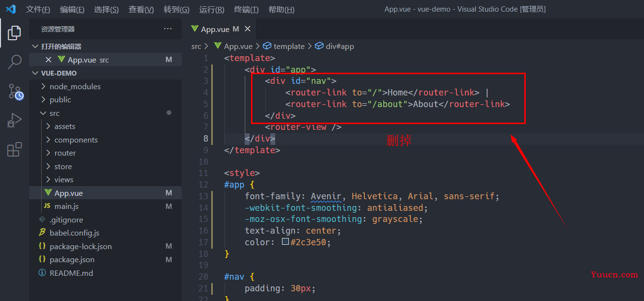The height and width of the screenshot is (301, 644).
Task: Expand the store folder
Action: (x=105, y=166)
